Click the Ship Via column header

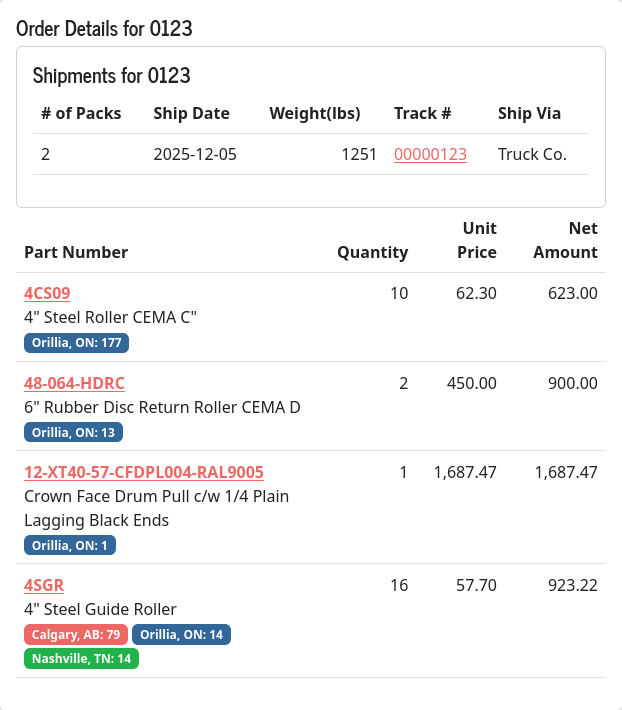(529, 113)
